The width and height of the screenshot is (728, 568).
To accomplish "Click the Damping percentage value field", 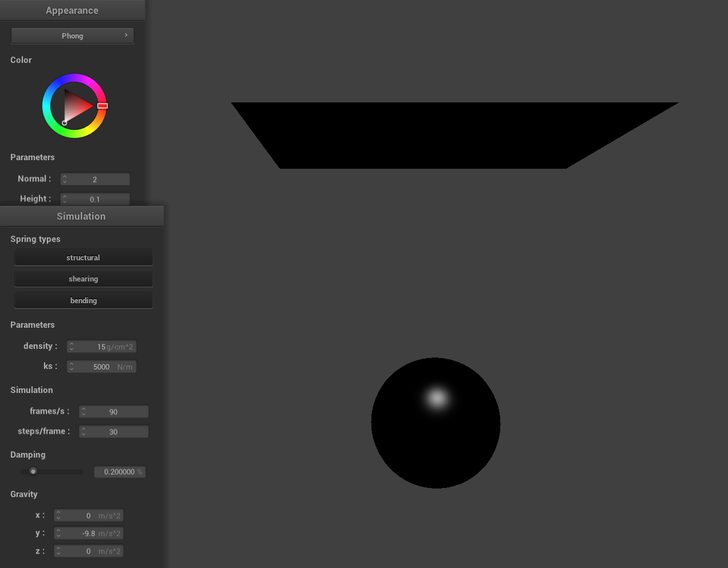I will 120,472.
